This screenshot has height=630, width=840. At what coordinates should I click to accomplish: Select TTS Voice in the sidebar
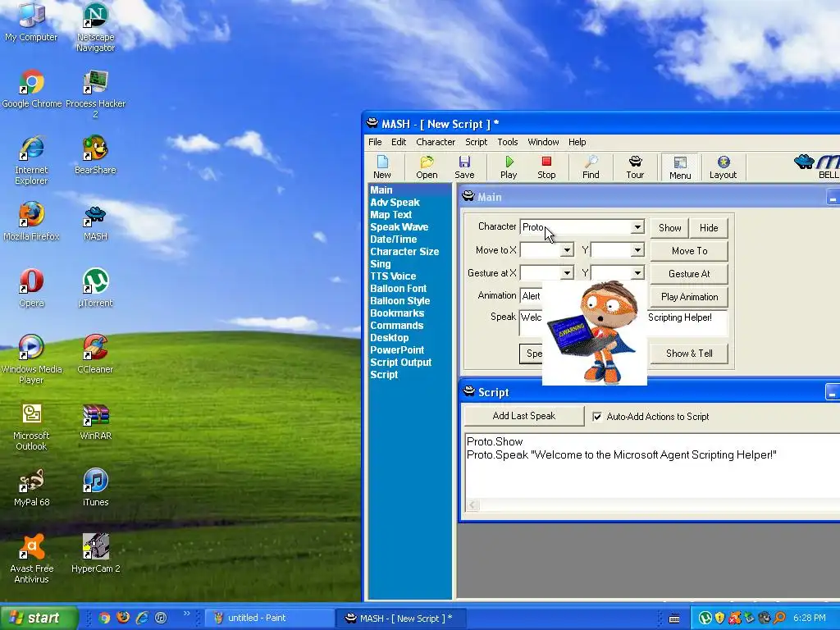click(393, 276)
